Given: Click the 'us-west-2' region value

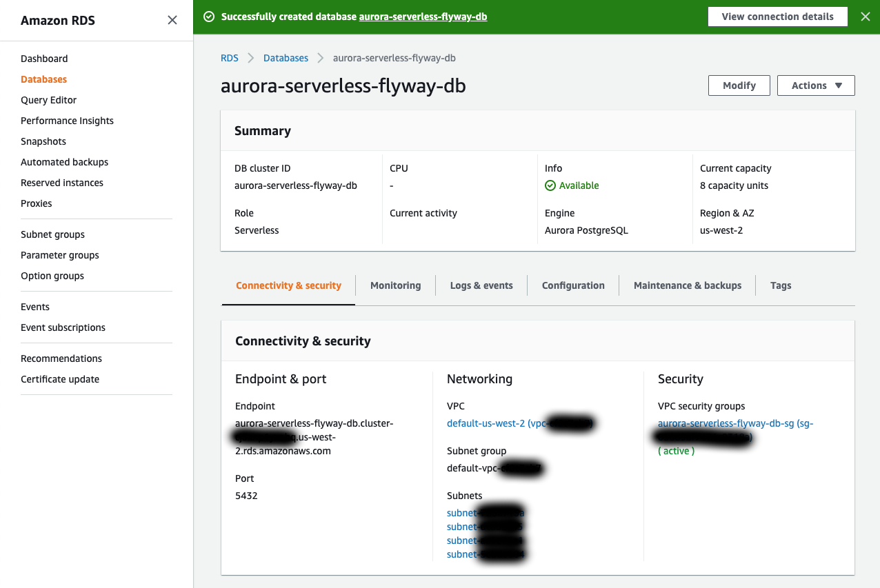Looking at the screenshot, I should 721,230.
